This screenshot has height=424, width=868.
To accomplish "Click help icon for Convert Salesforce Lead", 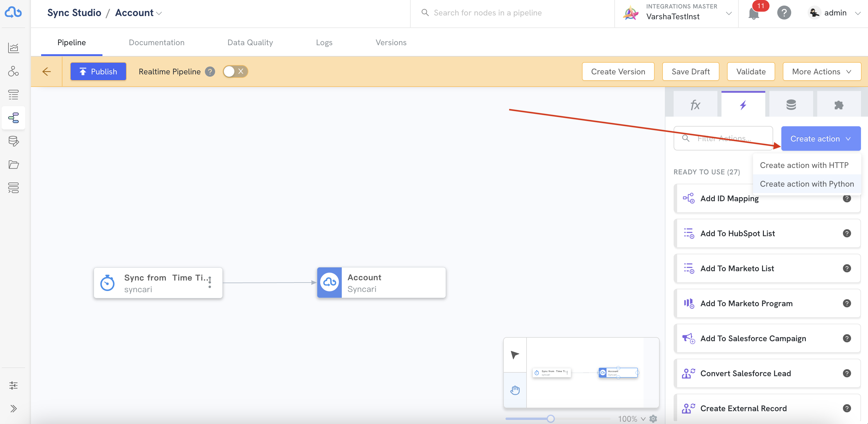I will click(x=847, y=374).
